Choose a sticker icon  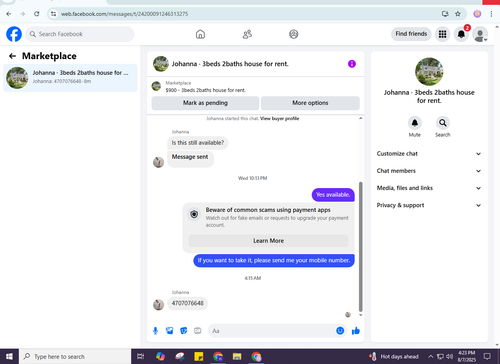184,331
